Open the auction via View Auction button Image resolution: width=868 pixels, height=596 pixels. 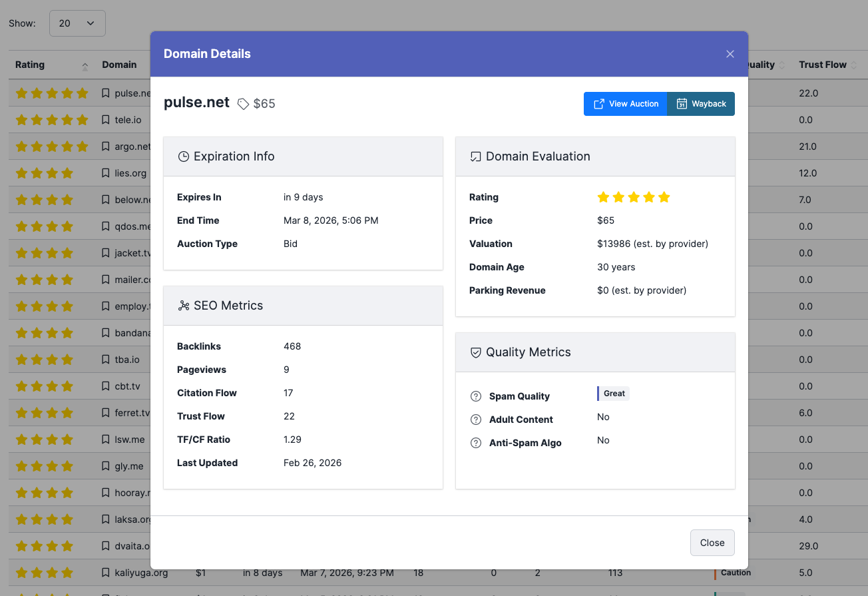[625, 104]
